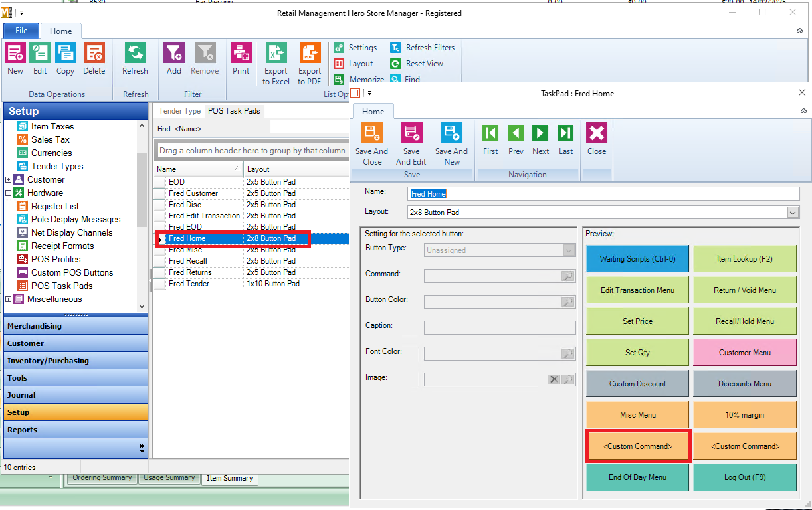Image resolution: width=812 pixels, height=510 pixels.
Task: Expand the Miscellaneous node in Setup tree
Action: click(x=8, y=299)
